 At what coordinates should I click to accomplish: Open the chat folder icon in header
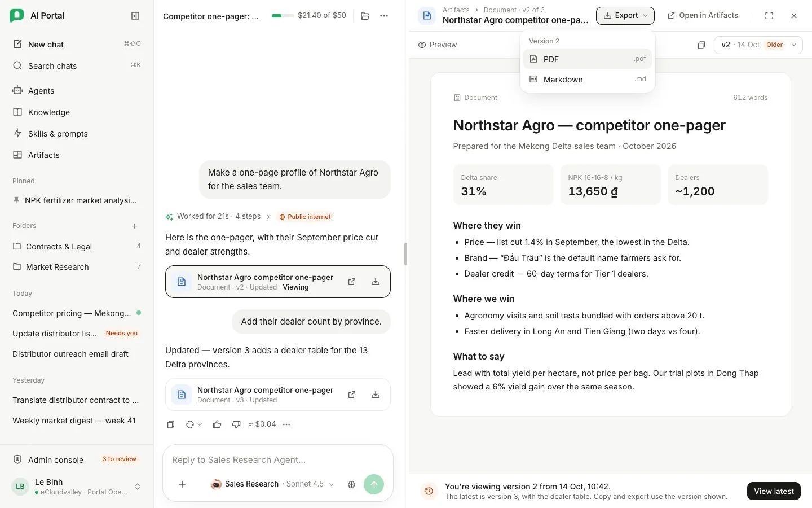365,16
